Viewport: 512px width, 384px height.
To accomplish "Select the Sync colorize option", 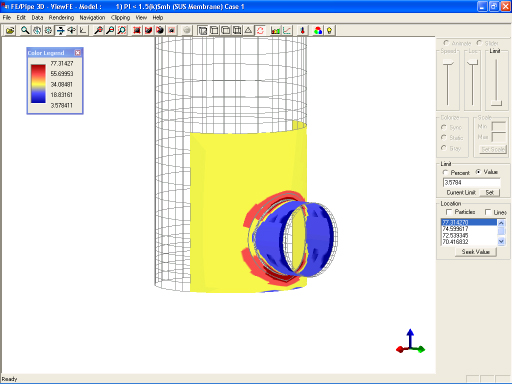I will point(444,127).
